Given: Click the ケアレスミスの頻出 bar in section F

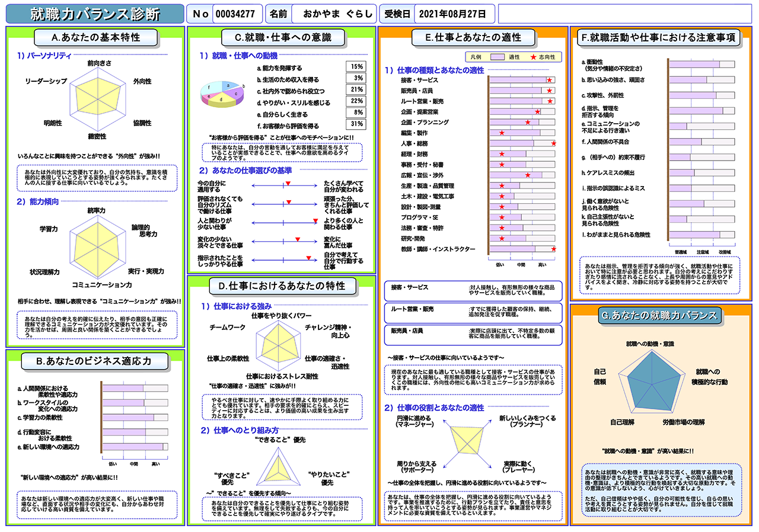Looking at the screenshot, I should coord(702,172).
